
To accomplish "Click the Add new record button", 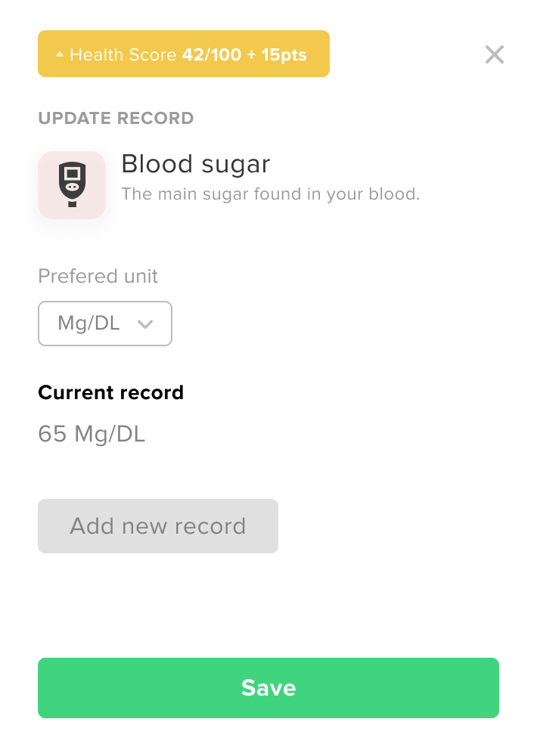I will click(x=158, y=526).
